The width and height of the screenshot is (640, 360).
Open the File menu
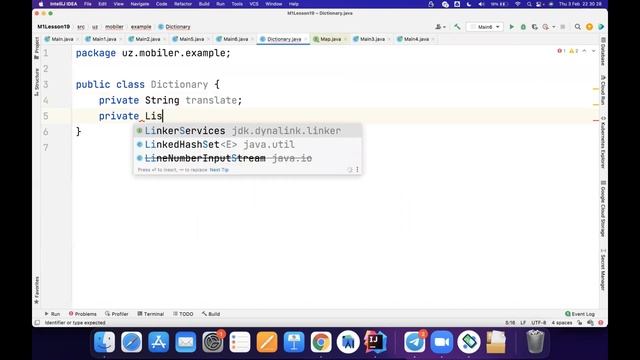pos(88,4)
